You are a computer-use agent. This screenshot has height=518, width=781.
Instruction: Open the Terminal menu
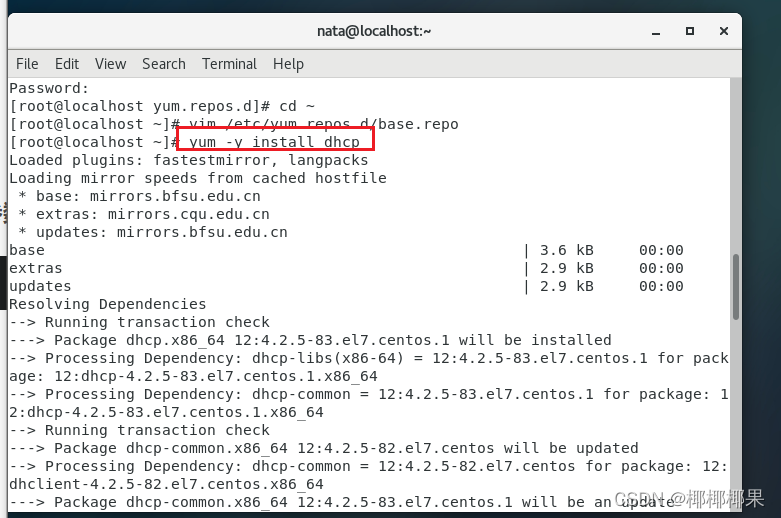[x=229, y=64]
